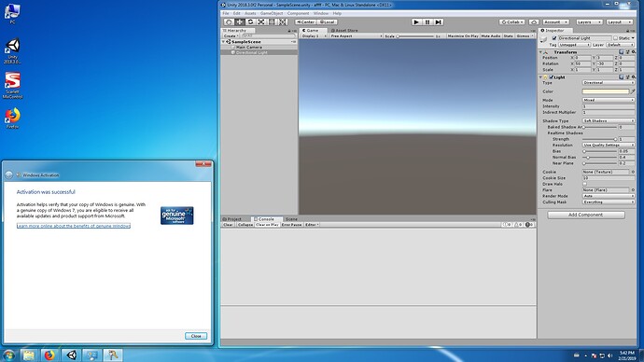Open Transform component gear settings menu
This screenshot has width=644, height=362.
pos(634,52)
